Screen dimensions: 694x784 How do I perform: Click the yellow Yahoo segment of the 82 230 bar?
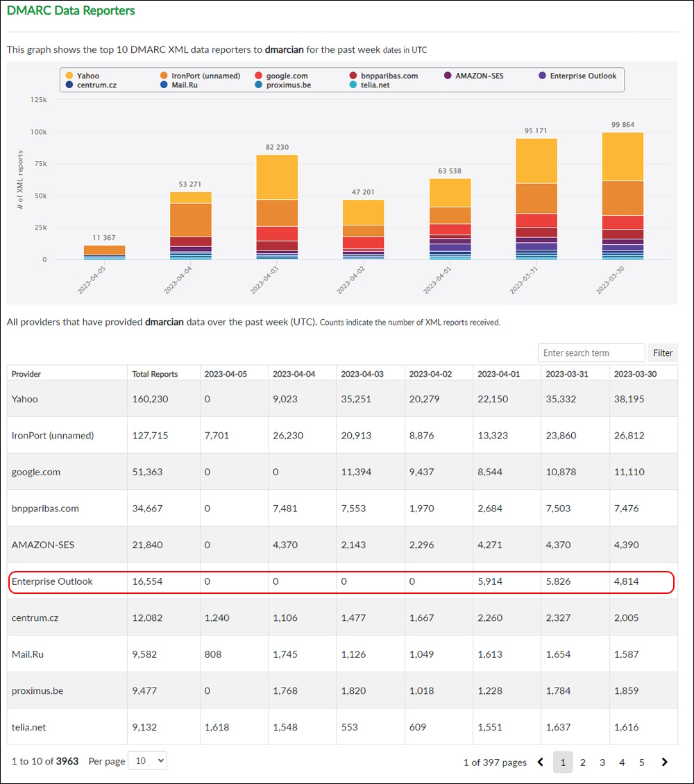point(277,178)
